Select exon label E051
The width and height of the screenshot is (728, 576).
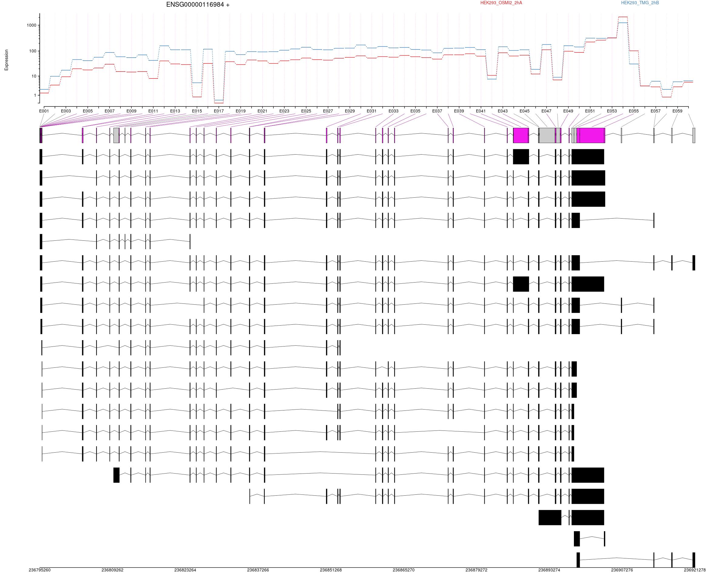(x=590, y=111)
